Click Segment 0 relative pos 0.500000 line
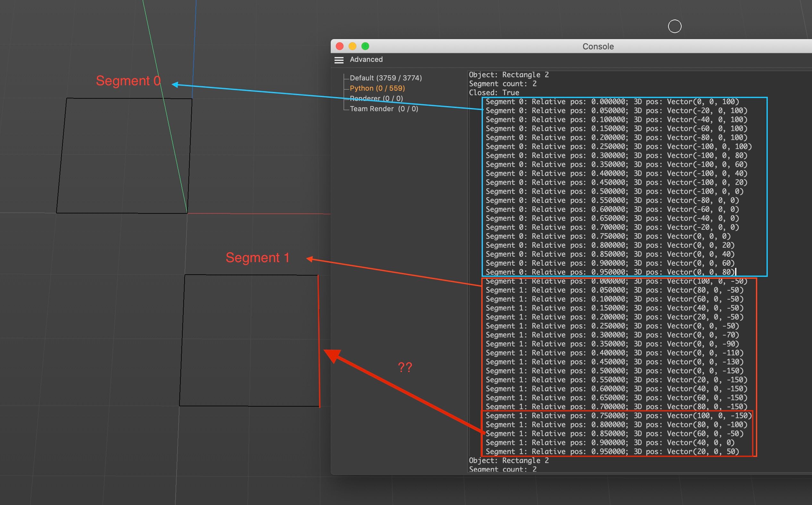This screenshot has width=812, height=505. pyautogui.click(x=614, y=191)
